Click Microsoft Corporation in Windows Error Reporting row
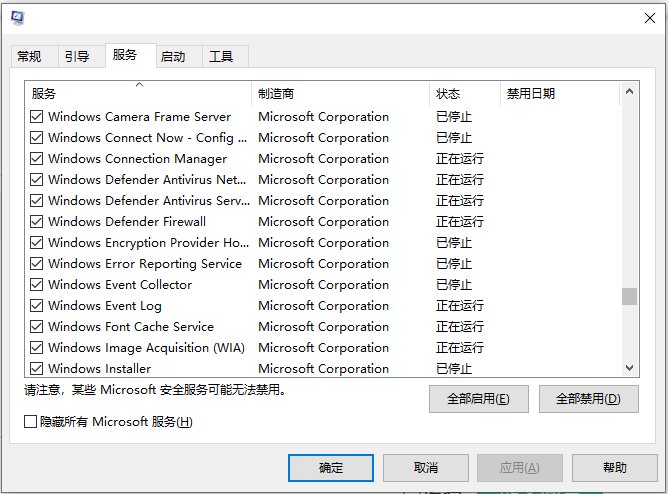The width and height of the screenshot is (668, 494). [x=323, y=264]
